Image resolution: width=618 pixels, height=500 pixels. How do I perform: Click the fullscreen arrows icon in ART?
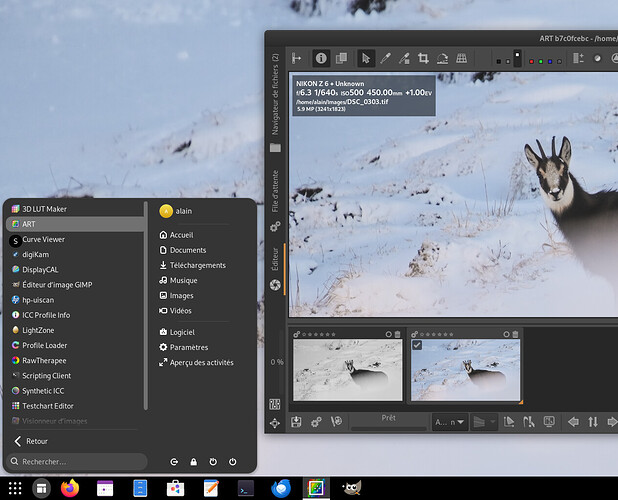(275, 423)
